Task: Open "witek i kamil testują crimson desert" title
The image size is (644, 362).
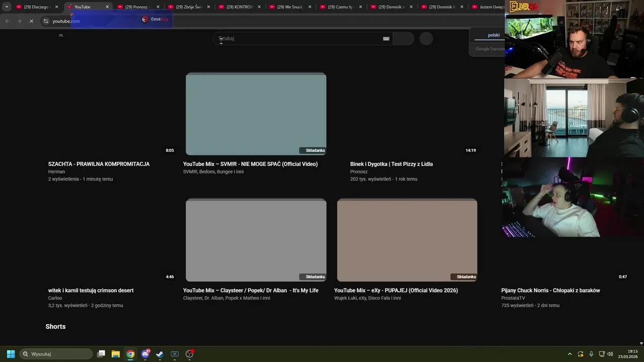Action: 91,290
